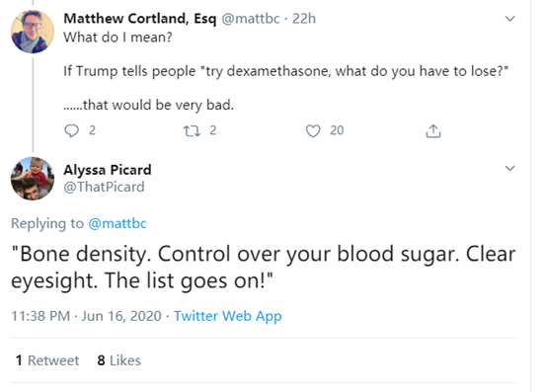
Task: View the 1 Retweet list
Action: pos(47,360)
